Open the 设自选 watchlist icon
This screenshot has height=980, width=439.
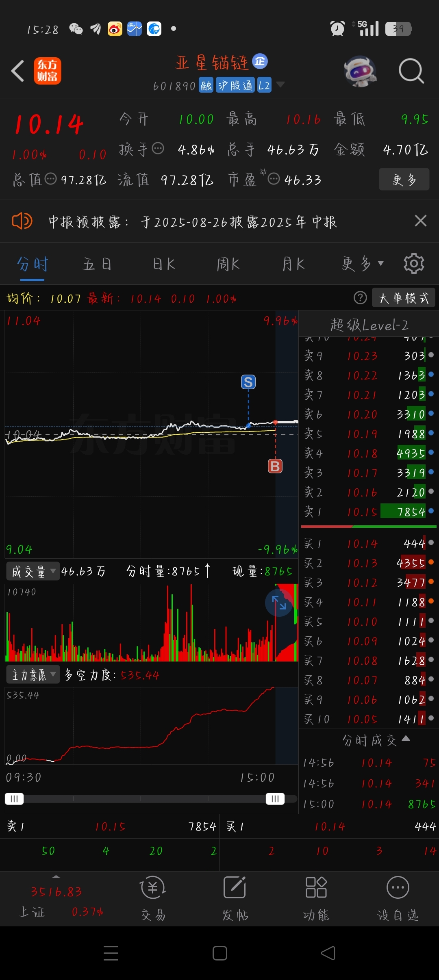[x=398, y=898]
